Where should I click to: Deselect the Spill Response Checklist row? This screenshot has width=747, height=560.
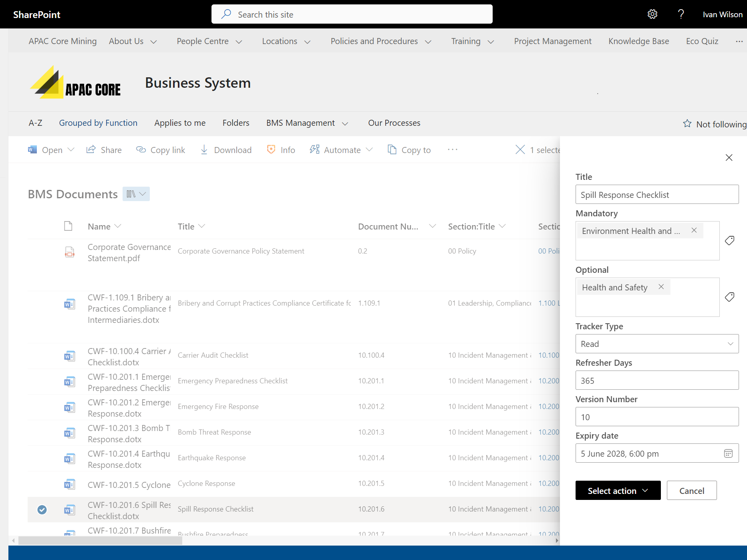pyautogui.click(x=42, y=510)
